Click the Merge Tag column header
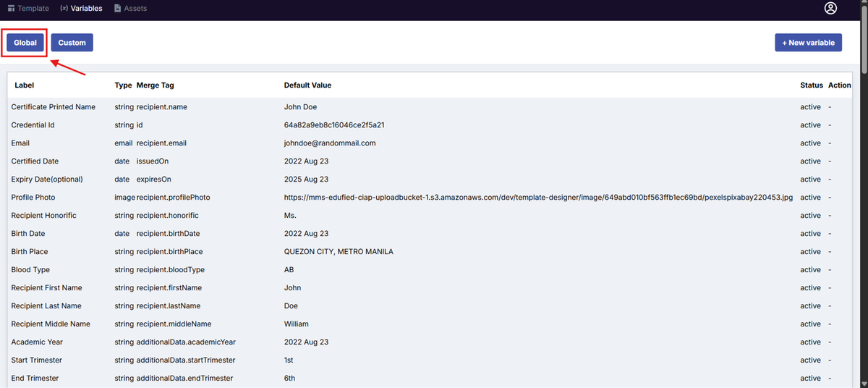 pyautogui.click(x=155, y=85)
